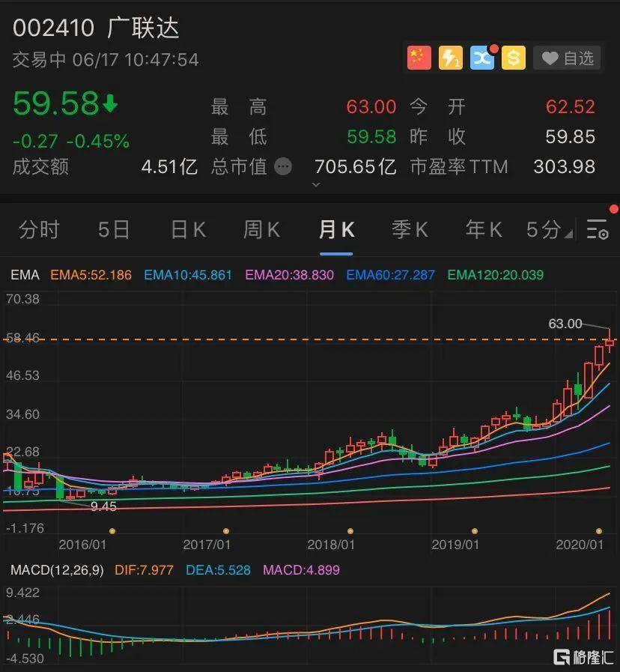Tap the EMA20:38.830 value
The image size is (620, 672).
coord(289,275)
